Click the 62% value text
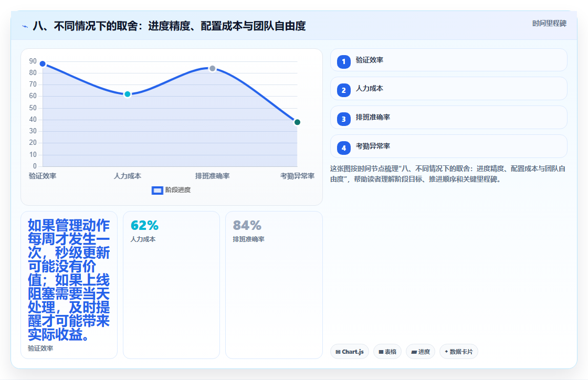Viewport: 588px width, 380px height. 144,226
